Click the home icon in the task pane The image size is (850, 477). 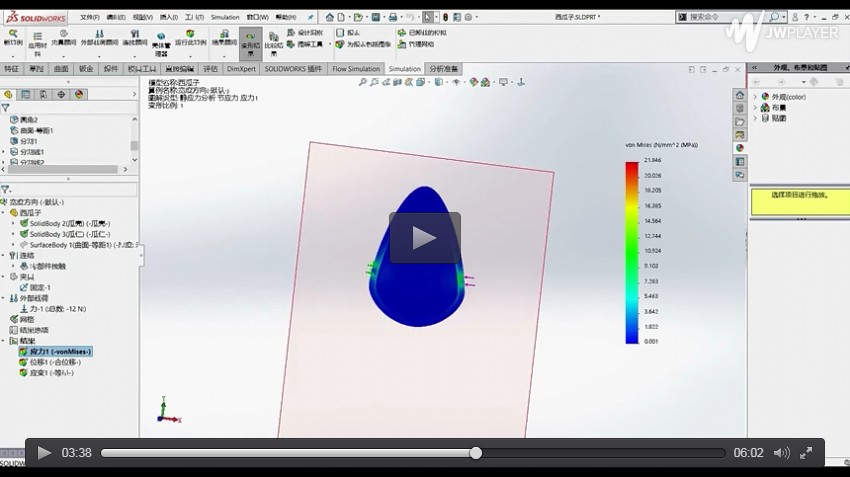[739, 95]
